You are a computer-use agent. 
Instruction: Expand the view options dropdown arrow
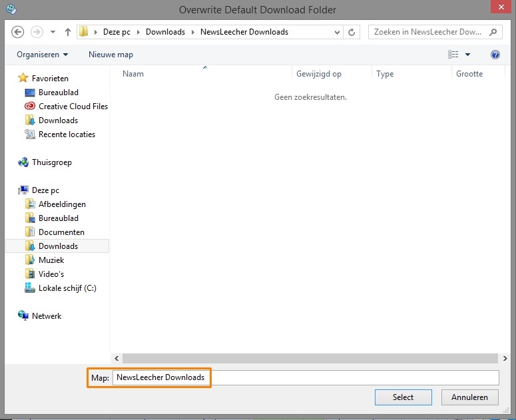tap(467, 55)
